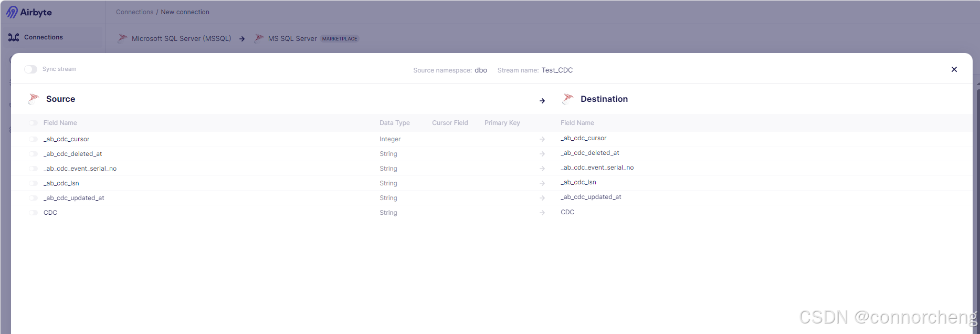Click source Field Name column header
The height and width of the screenshot is (334, 980).
pos(60,123)
